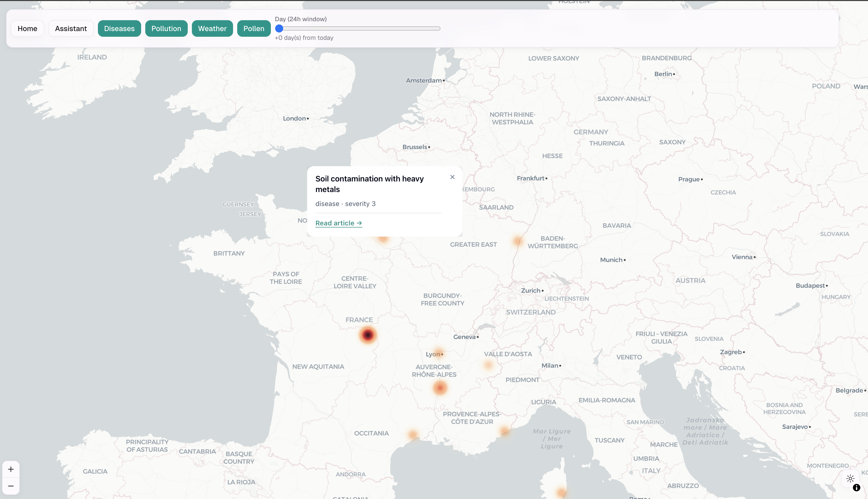Click the blue Day slider handle
The width and height of the screenshot is (868, 499).
pyautogui.click(x=279, y=28)
